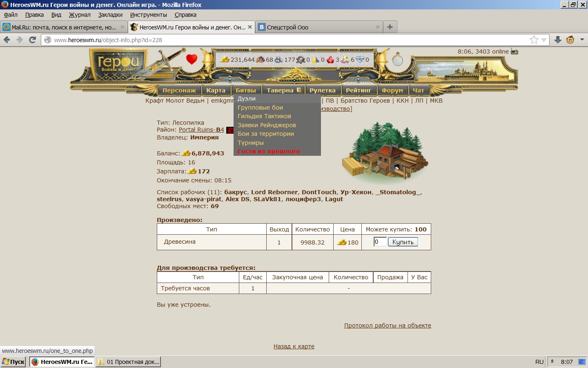Screen dimensions: 588x368
Task: Click the ore resource icon in header
Action: click(x=279, y=60)
